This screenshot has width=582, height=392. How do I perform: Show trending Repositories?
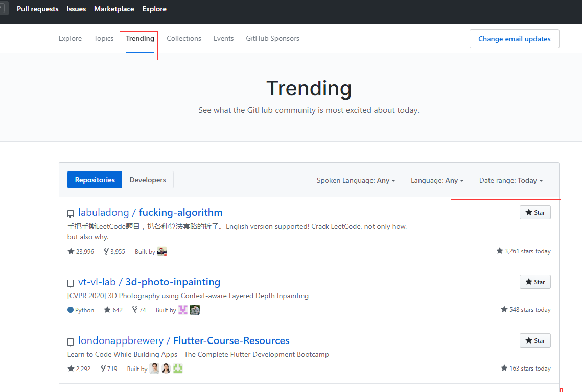[x=95, y=180]
